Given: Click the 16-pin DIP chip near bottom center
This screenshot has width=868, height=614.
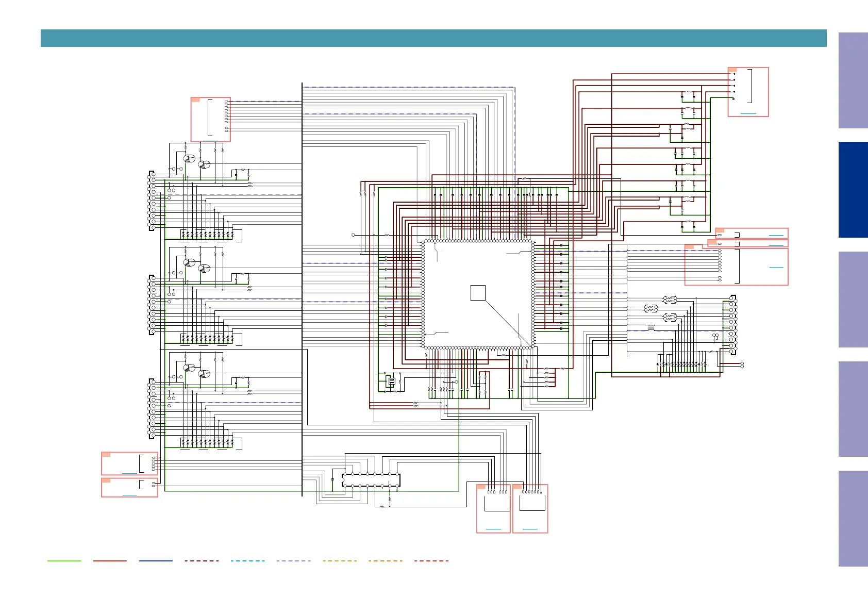Looking at the screenshot, I should pyautogui.click(x=371, y=480).
